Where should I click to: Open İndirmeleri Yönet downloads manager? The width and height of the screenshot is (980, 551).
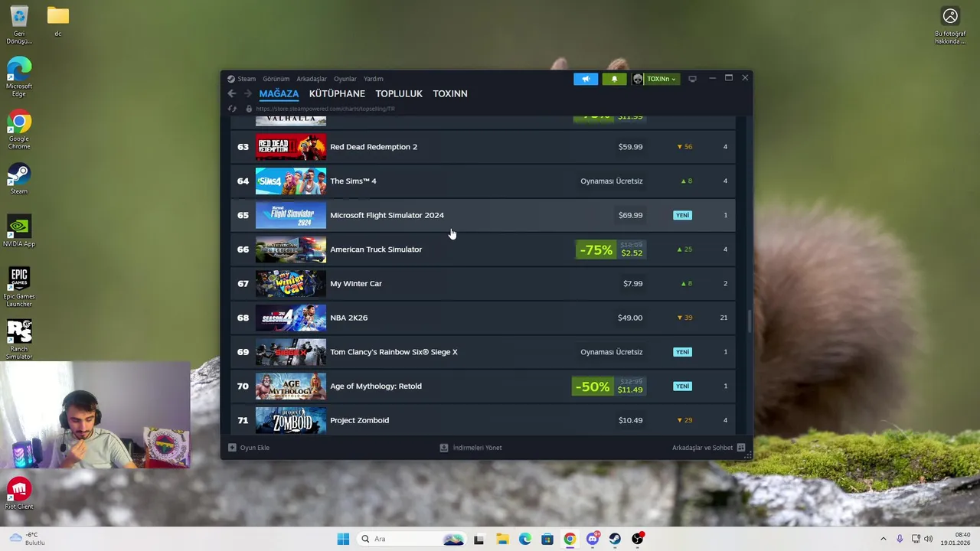click(471, 448)
